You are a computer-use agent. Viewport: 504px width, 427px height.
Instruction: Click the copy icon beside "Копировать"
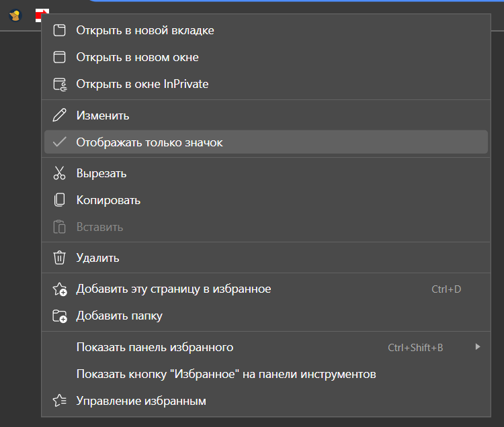coord(60,200)
